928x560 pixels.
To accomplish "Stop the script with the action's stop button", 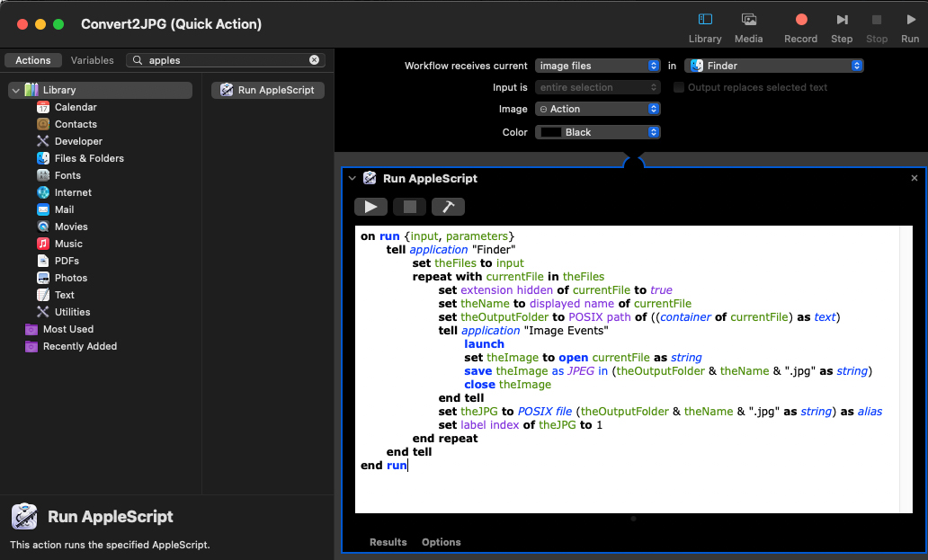I will pos(409,207).
